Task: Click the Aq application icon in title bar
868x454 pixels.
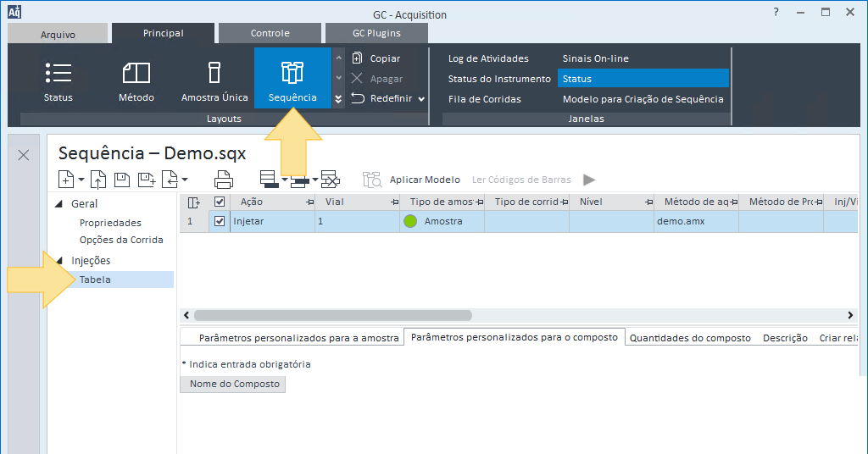Action: [x=14, y=12]
